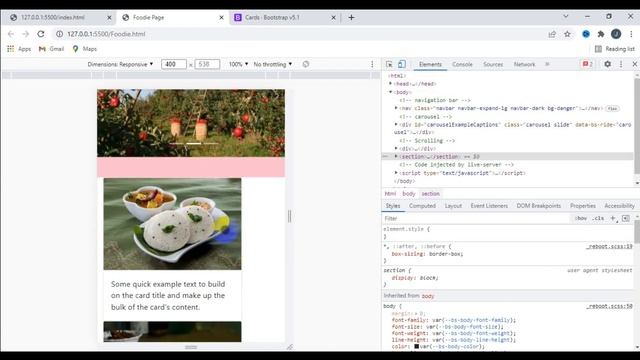Reload the Foodie page
640x360 pixels.
point(41,34)
